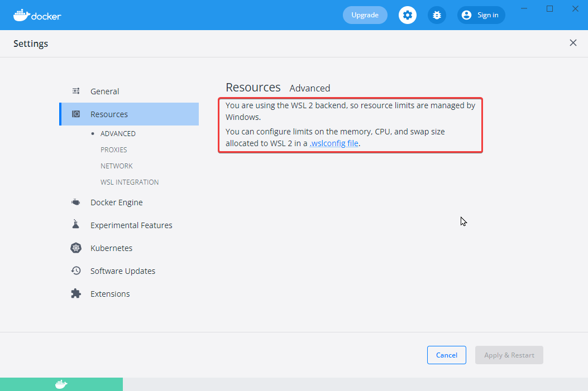Select PROXIES under Resources
The height and width of the screenshot is (391, 588).
pyautogui.click(x=113, y=150)
